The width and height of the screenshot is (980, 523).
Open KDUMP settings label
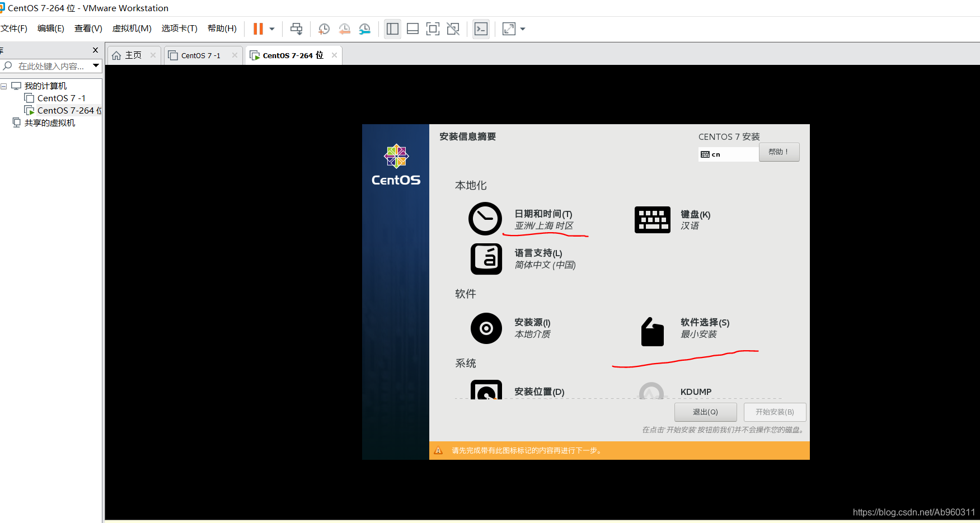[x=696, y=392]
